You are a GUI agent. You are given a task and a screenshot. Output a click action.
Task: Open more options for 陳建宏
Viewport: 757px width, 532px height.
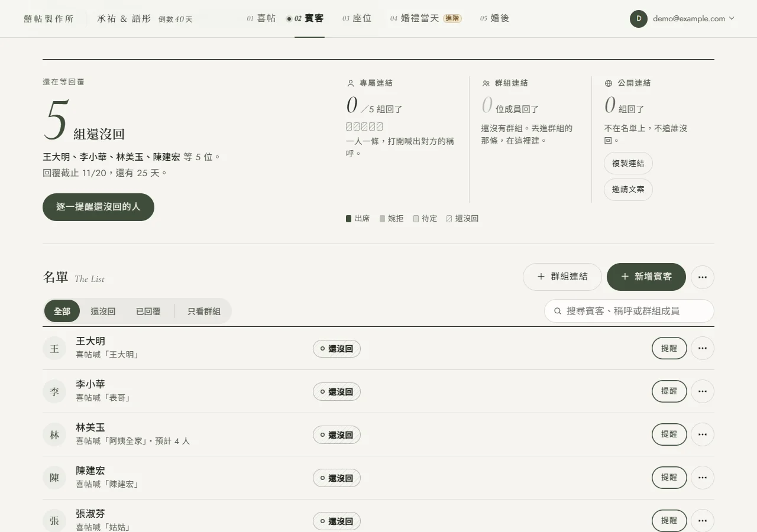coord(703,478)
